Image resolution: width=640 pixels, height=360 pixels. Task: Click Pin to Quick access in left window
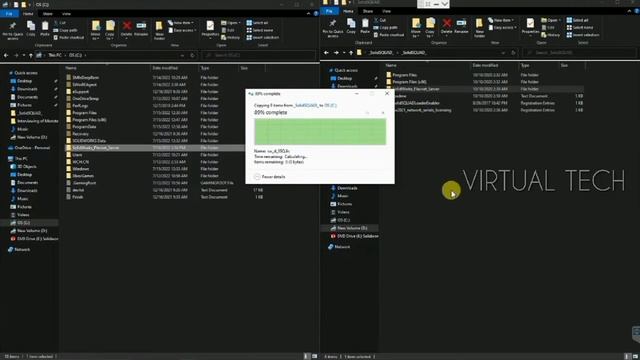click(13, 30)
